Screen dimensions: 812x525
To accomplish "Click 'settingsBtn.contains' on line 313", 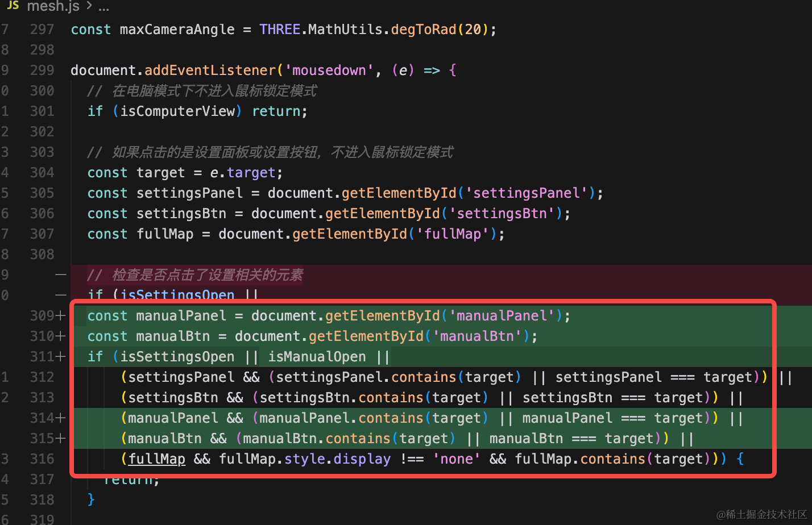I will 341,398.
